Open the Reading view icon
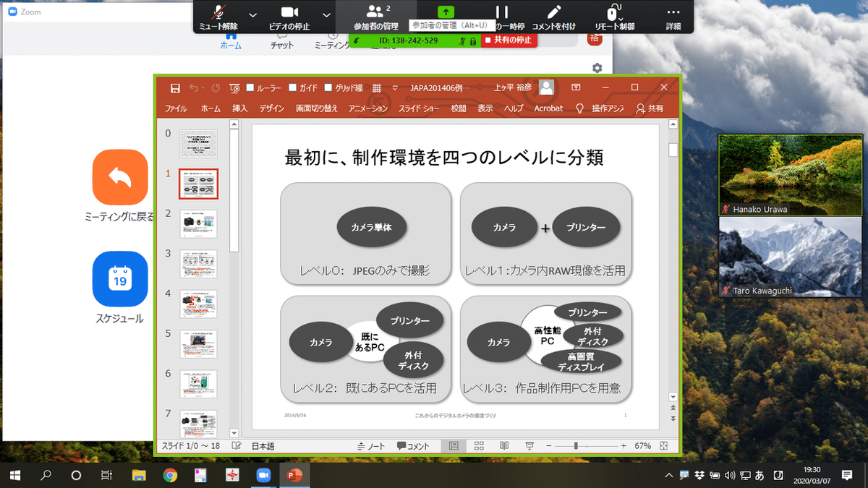The image size is (868, 488). coord(504,445)
